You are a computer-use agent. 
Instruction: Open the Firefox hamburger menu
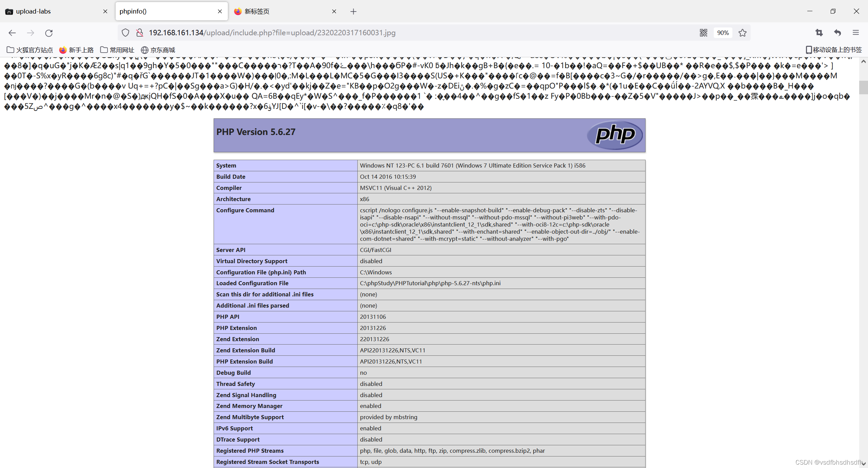[x=856, y=33]
